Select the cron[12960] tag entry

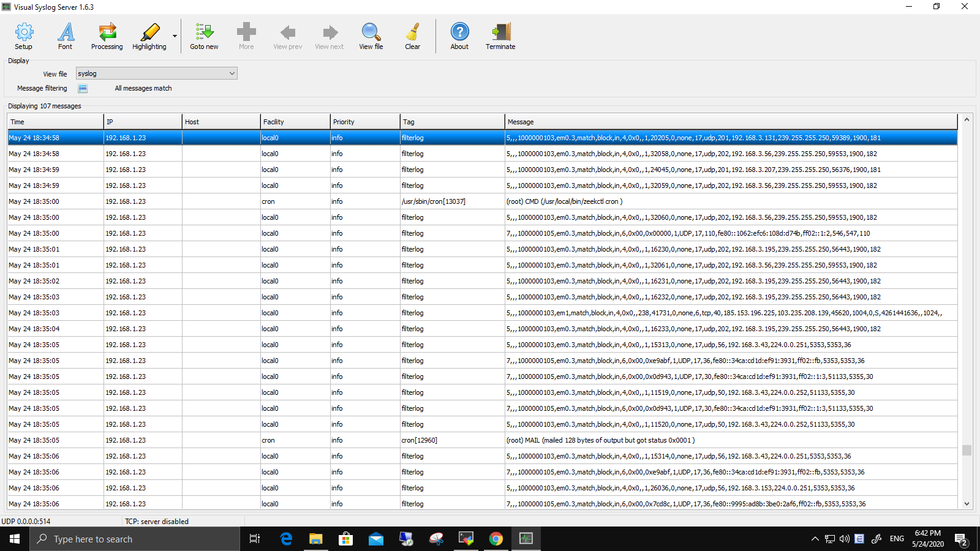(x=420, y=440)
